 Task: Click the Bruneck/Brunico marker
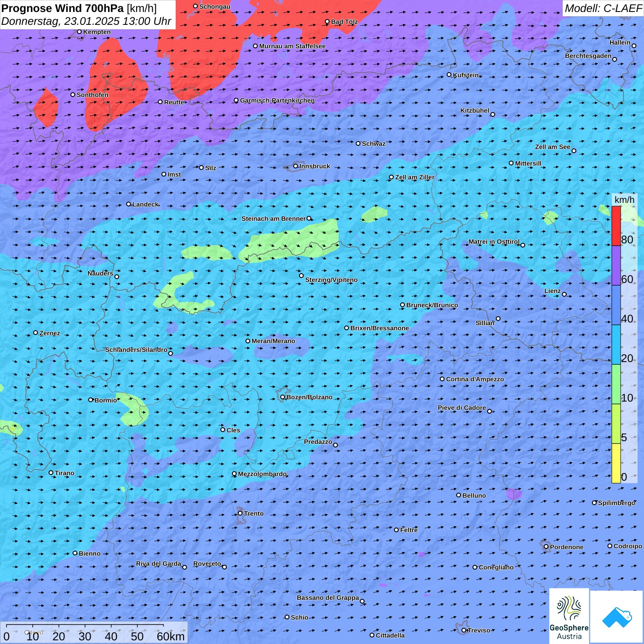pyautogui.click(x=402, y=305)
